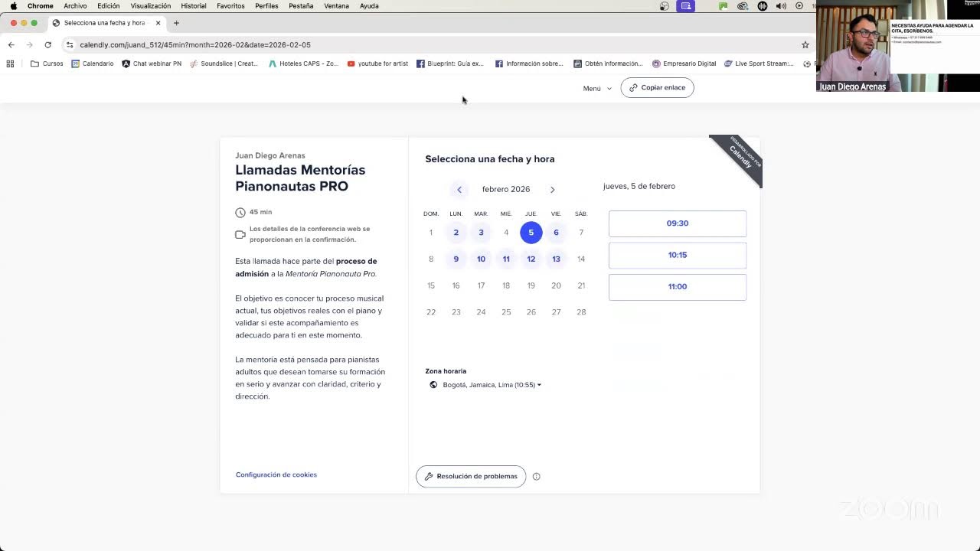Viewport: 980px width, 551px height.
Task: Select February 9 on the calendar
Action: coord(456,259)
